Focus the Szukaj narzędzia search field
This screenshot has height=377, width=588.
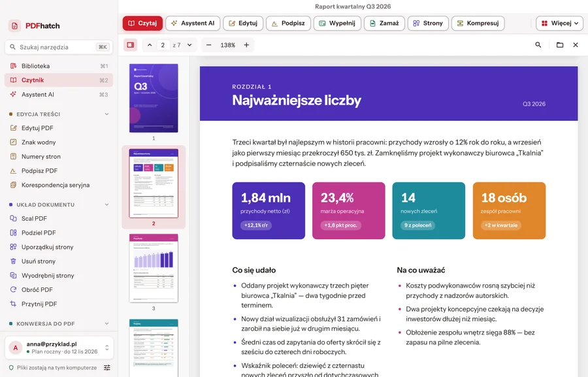tap(59, 47)
